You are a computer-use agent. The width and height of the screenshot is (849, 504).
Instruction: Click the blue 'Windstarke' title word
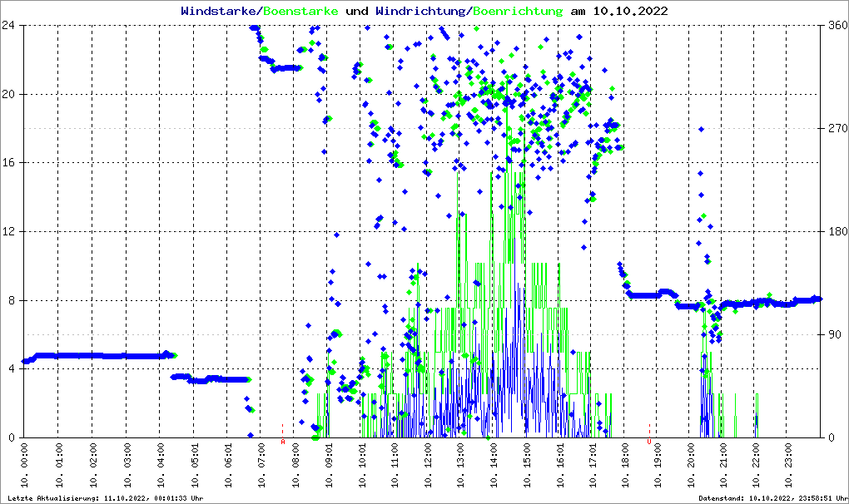220,11
